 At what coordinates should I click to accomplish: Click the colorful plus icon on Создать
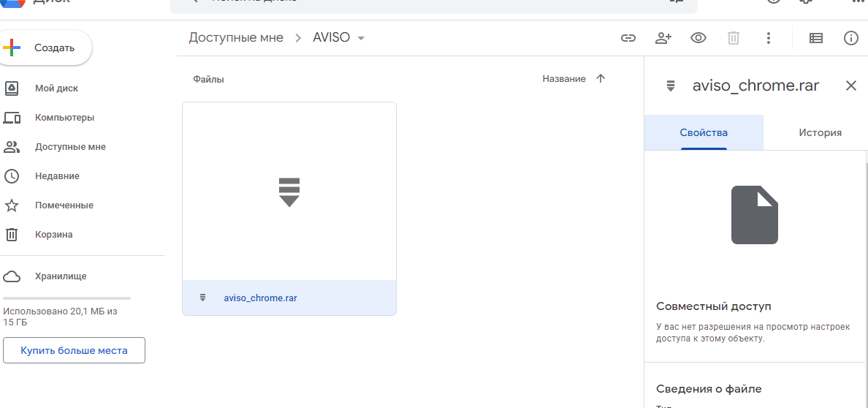pos(12,48)
